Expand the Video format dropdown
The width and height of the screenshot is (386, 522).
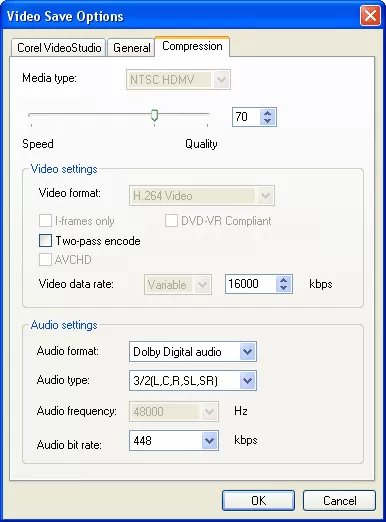(202, 196)
